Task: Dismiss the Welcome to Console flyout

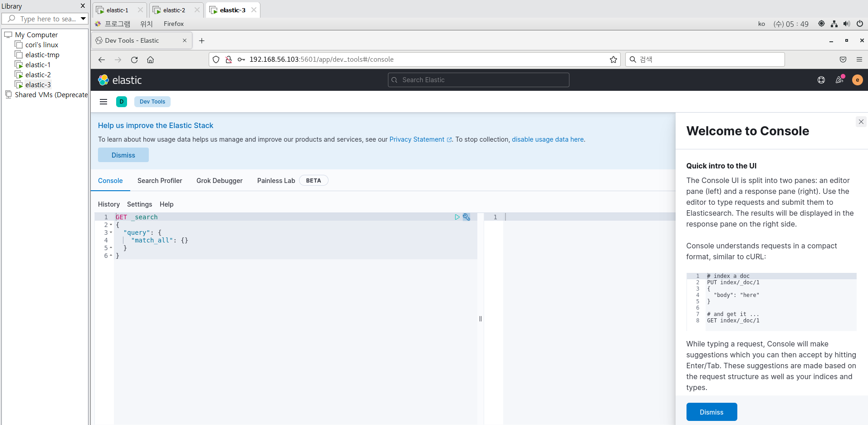Action: click(711, 412)
